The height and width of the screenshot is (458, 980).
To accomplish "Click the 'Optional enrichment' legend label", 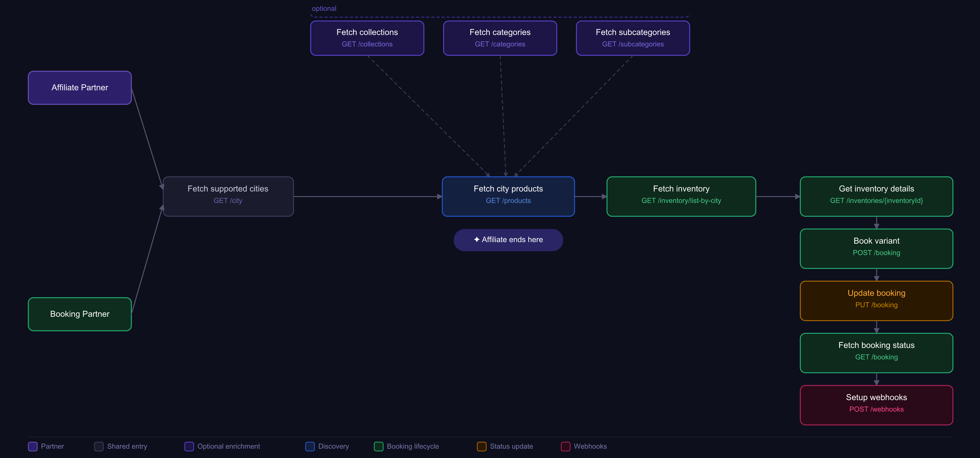I will 229,446.
